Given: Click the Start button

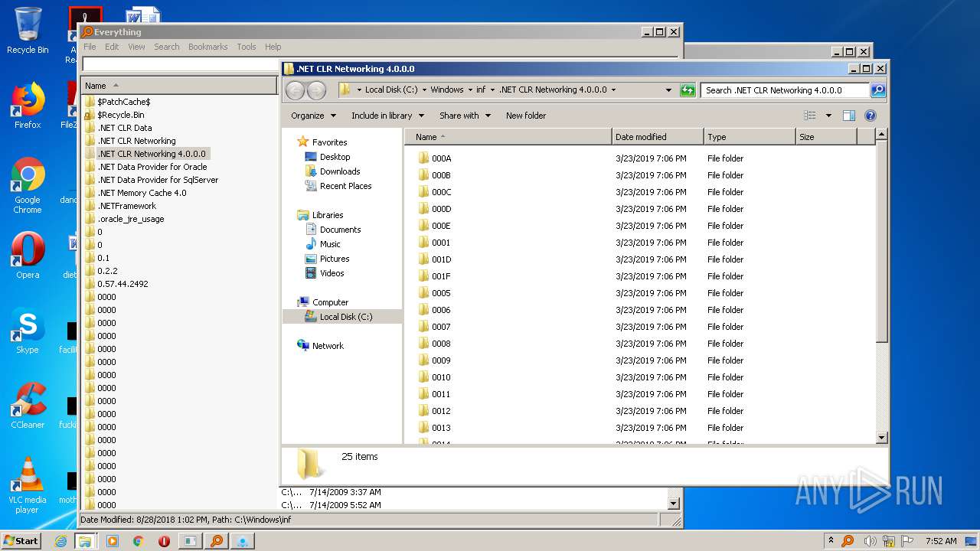Looking at the screenshot, I should [21, 541].
